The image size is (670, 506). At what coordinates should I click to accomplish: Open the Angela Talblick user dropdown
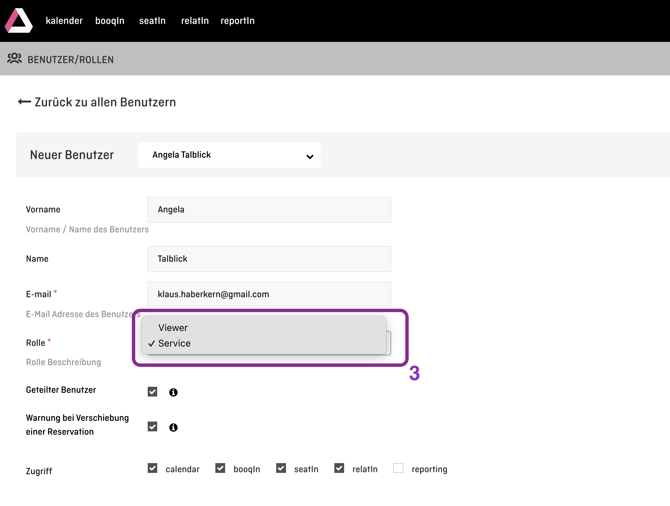(x=229, y=155)
